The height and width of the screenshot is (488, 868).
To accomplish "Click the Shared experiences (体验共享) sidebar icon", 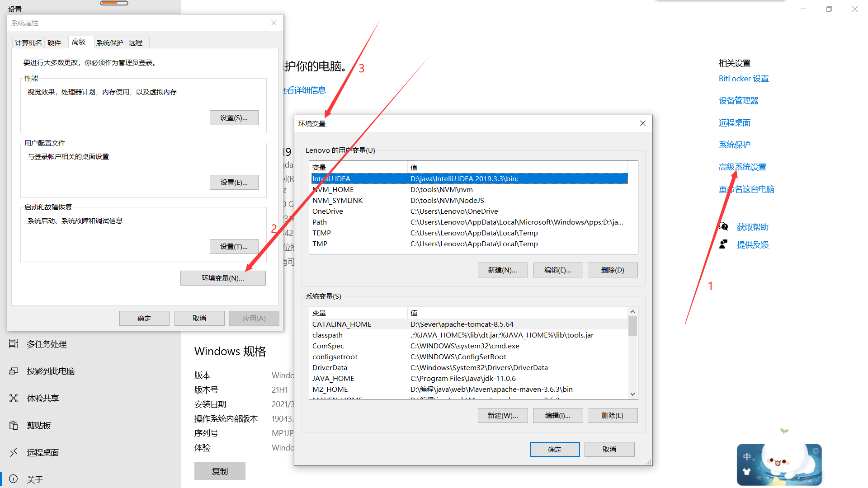I will [14, 398].
